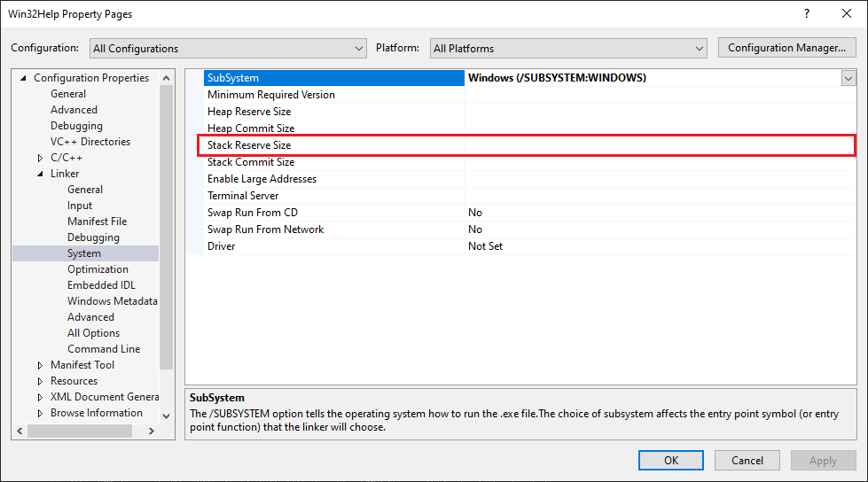Select the Linker System page
Viewport: 868px width, 482px height.
pyautogui.click(x=85, y=253)
